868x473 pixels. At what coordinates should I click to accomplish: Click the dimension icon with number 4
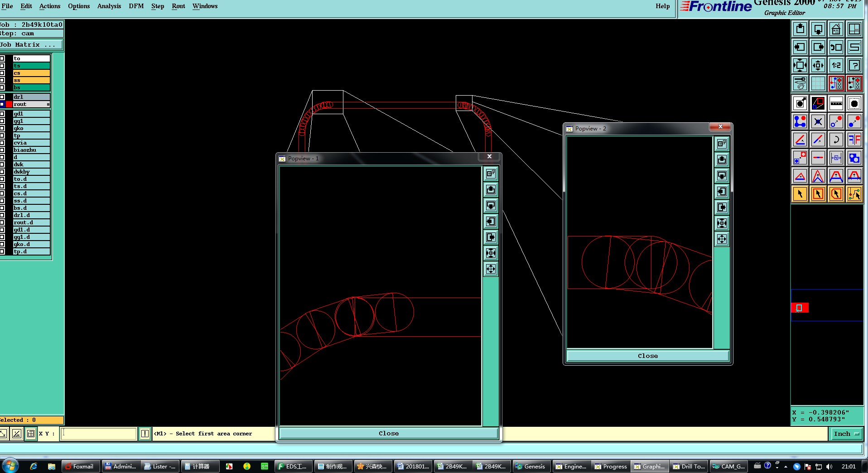pos(836,158)
